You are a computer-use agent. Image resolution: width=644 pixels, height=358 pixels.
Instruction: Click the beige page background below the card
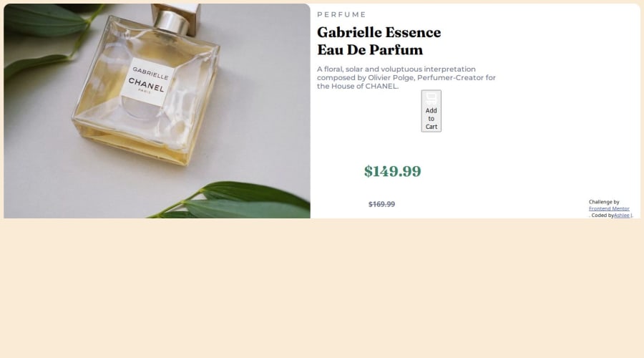click(322, 288)
